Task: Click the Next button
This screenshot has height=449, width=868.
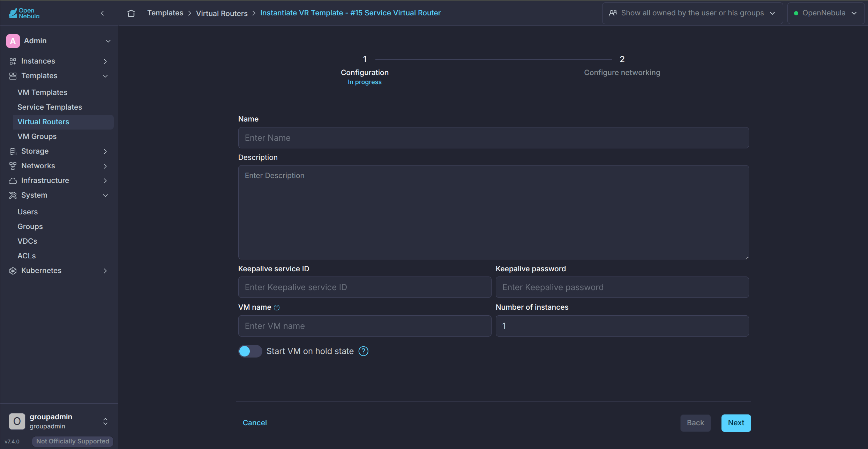Action: point(736,423)
